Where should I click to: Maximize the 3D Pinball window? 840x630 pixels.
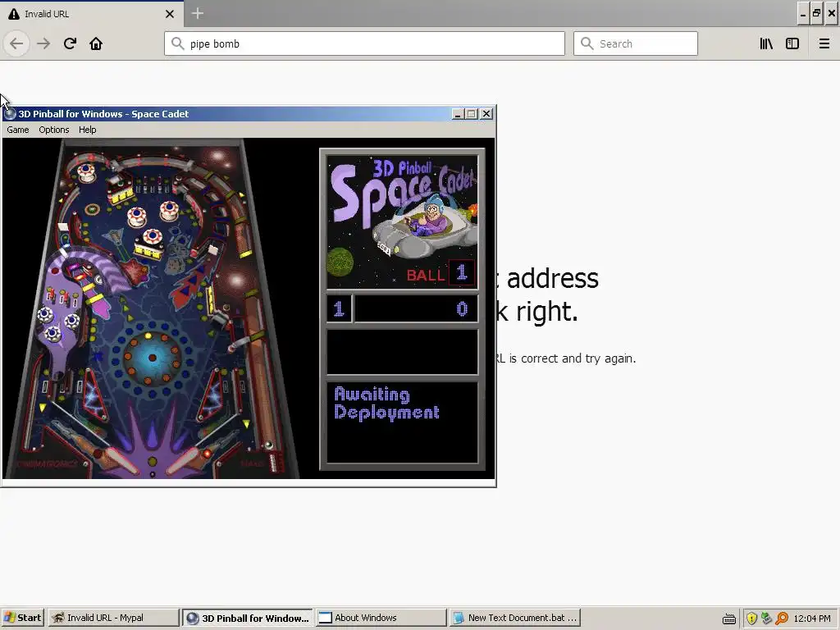(472, 113)
